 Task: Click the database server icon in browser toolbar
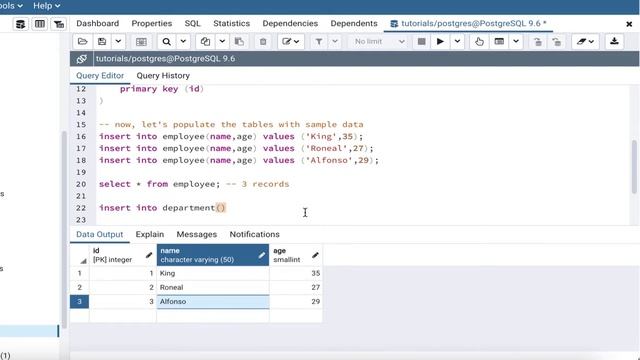(x=20, y=24)
